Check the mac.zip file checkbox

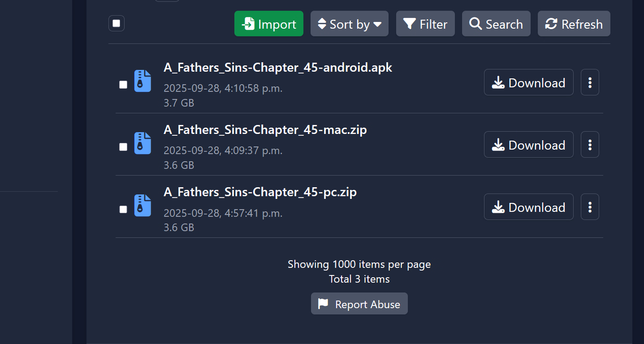123,147
